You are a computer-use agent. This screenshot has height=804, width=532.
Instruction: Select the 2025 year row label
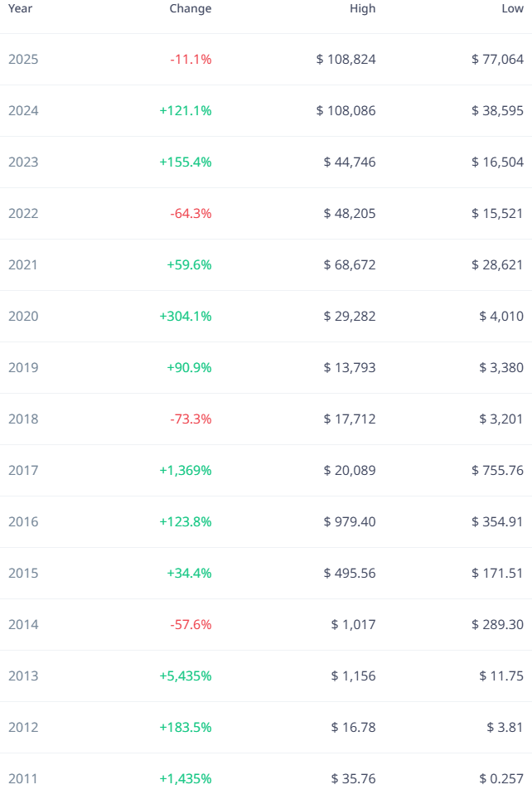pyautogui.click(x=23, y=60)
